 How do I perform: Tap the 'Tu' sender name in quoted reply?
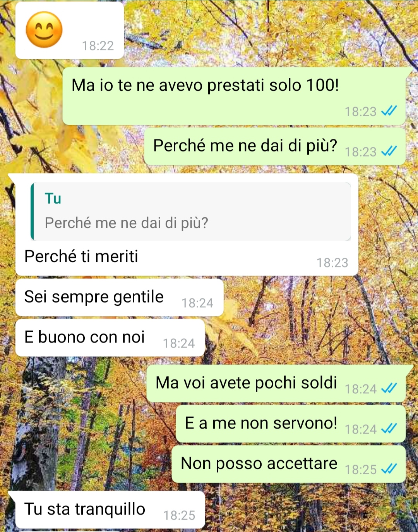point(53,198)
